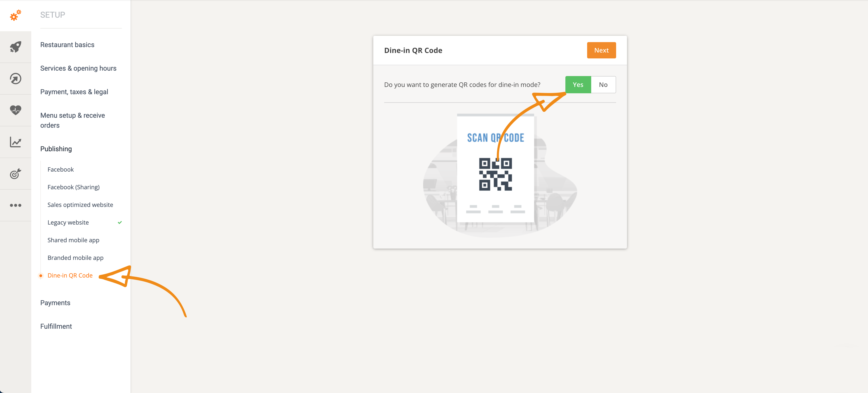
Task: Choose No for dine-in QR codes
Action: tap(603, 84)
